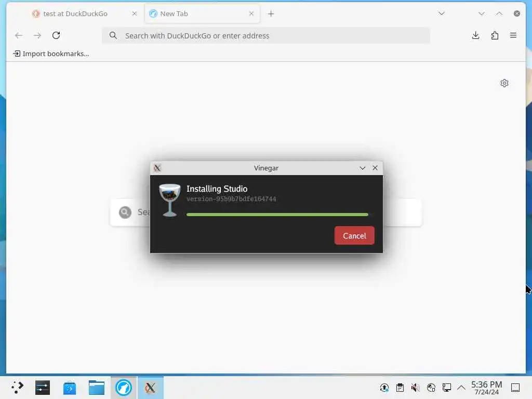Go back to previous page
This screenshot has width=532, height=399.
point(19,35)
